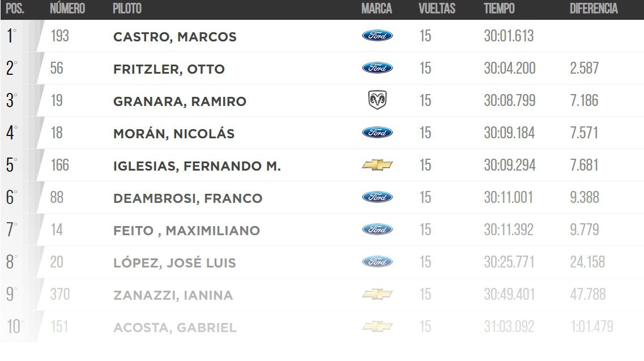Sort by the POS. column header
Viewport: 644px width, 361px height.
(x=15, y=9)
